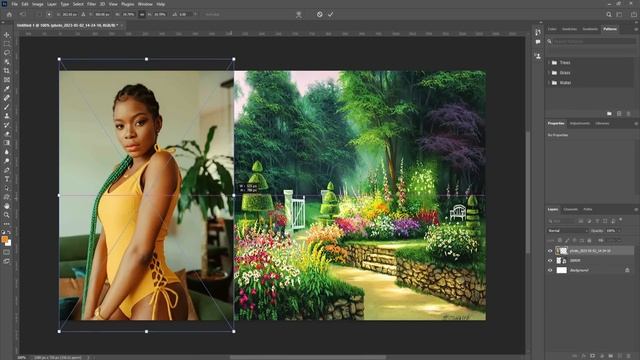The height and width of the screenshot is (360, 640).
Task: Select the Eyedropper tool
Action: (x=7, y=89)
